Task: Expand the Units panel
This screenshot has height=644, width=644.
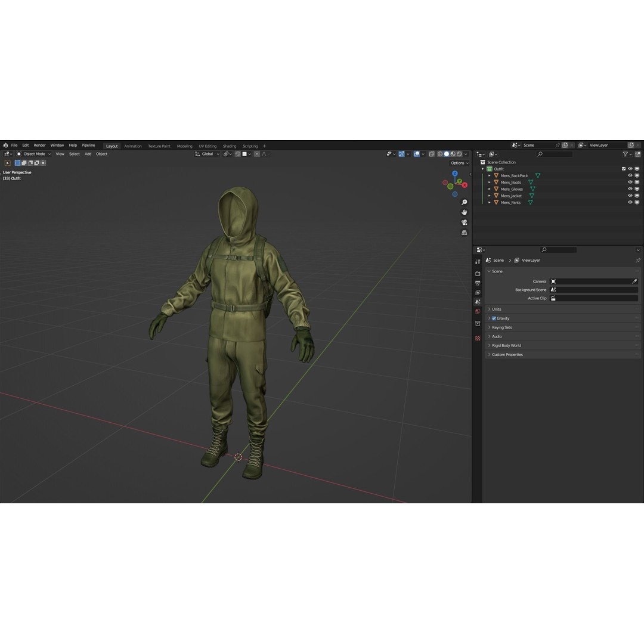Action: click(x=563, y=309)
